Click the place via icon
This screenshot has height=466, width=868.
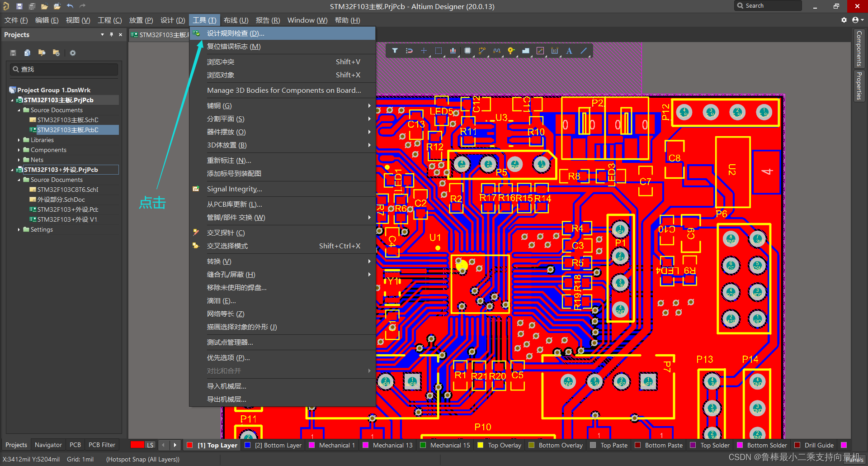(511, 51)
